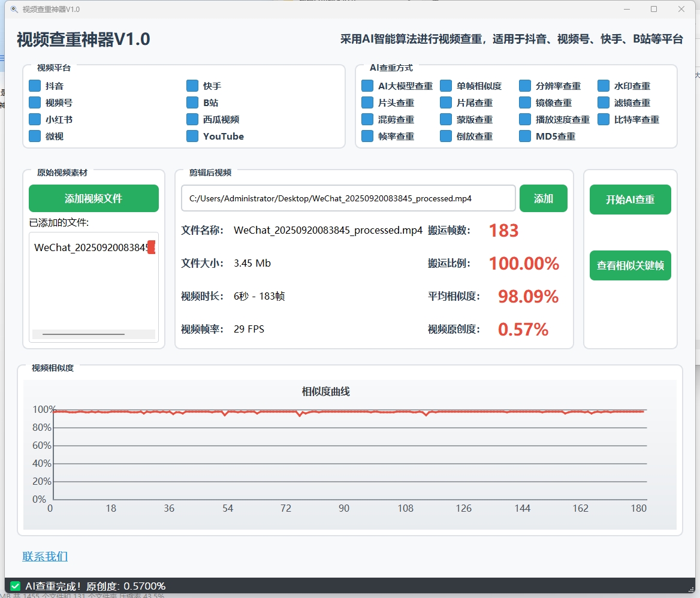This screenshot has width=700, height=598.
Task: Check the MD5查重 option
Action: [524, 136]
